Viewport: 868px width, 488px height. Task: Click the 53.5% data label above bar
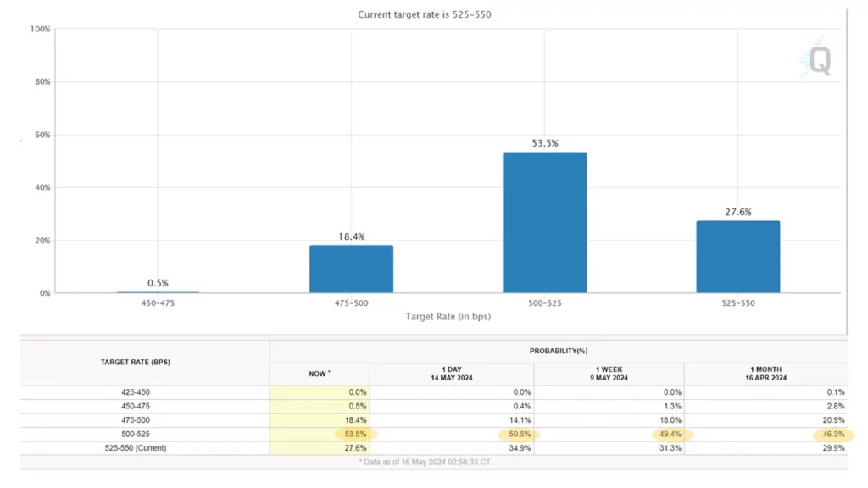point(544,143)
